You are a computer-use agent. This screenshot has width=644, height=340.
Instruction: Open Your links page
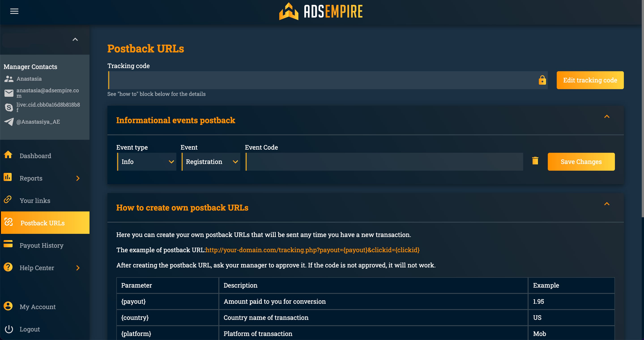[35, 201]
